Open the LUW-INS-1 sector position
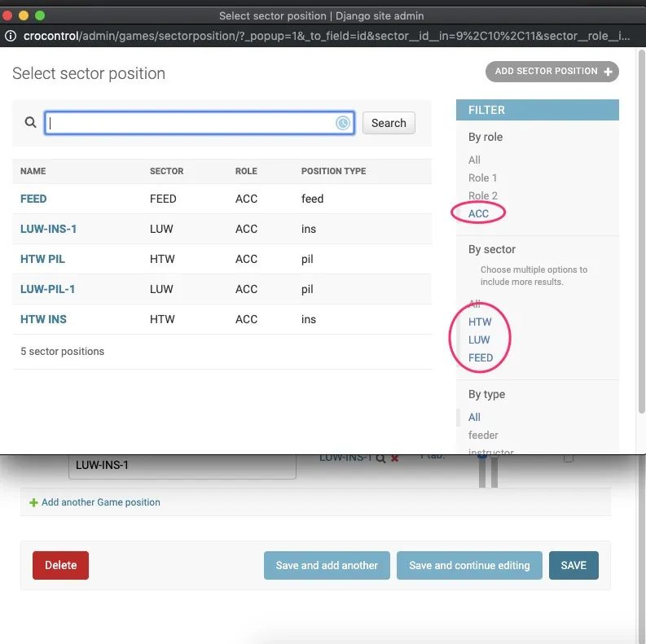 click(x=48, y=229)
